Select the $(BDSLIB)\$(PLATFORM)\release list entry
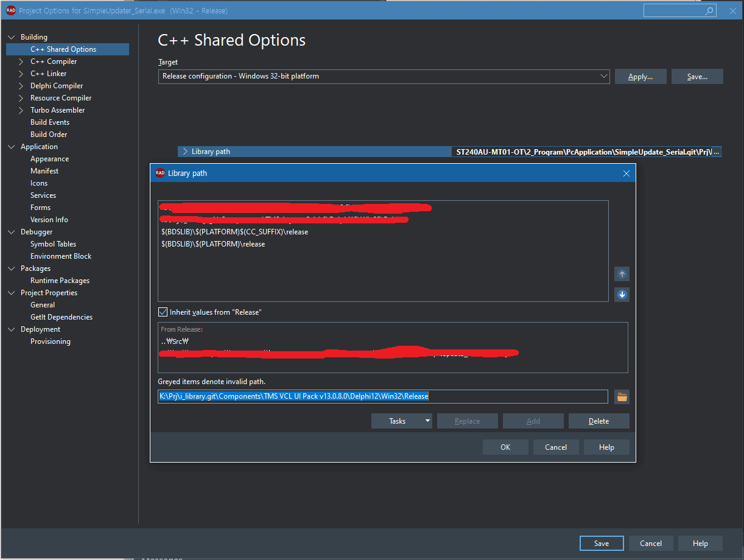The width and height of the screenshot is (744, 560). coord(213,244)
